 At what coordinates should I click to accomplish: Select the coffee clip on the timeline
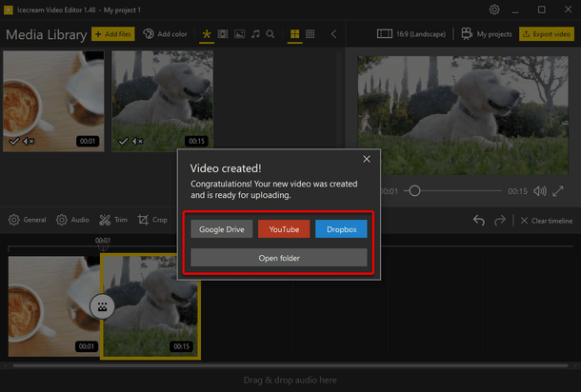(54, 306)
